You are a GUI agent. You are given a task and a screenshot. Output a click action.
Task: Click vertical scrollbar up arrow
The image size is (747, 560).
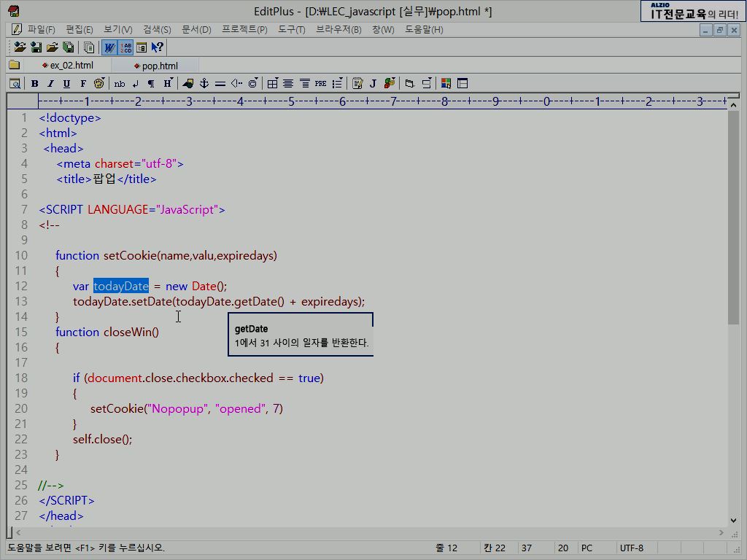coord(734,104)
